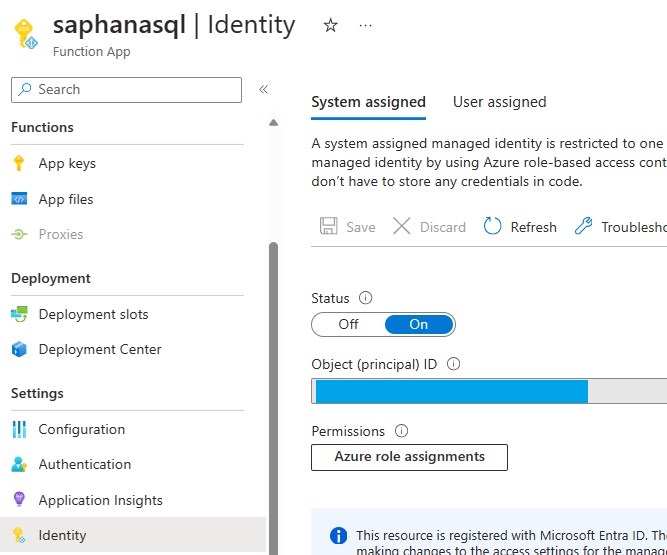Set Status toggle to On
Image resolution: width=667 pixels, height=555 pixels.
[x=419, y=324]
